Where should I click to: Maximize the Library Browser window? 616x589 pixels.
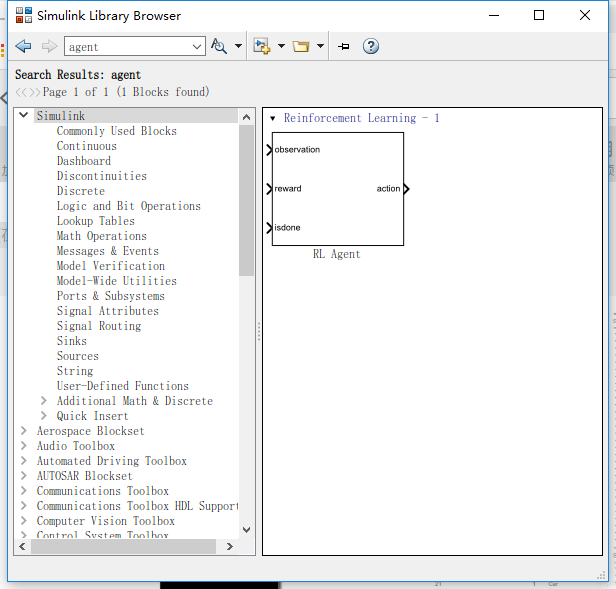539,15
